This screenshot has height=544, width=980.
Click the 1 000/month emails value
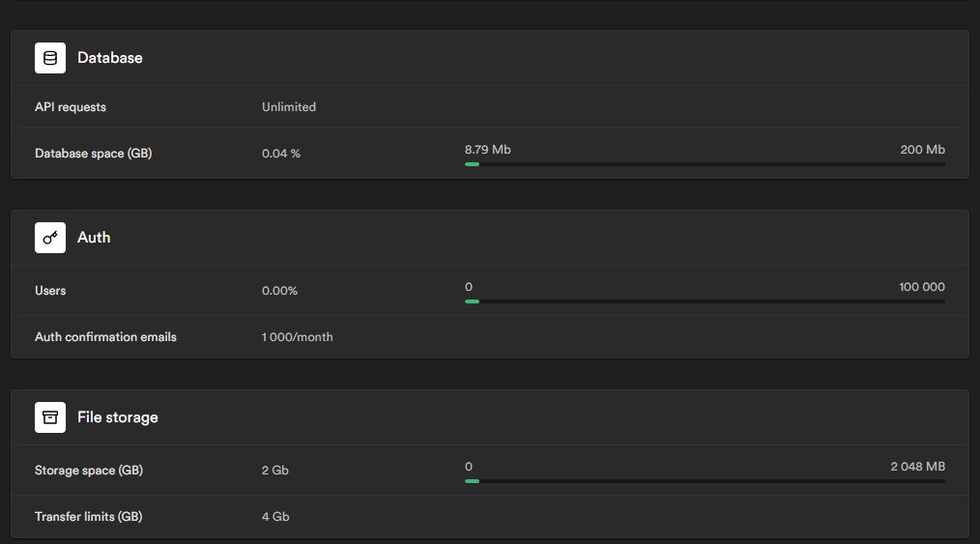pyautogui.click(x=298, y=336)
